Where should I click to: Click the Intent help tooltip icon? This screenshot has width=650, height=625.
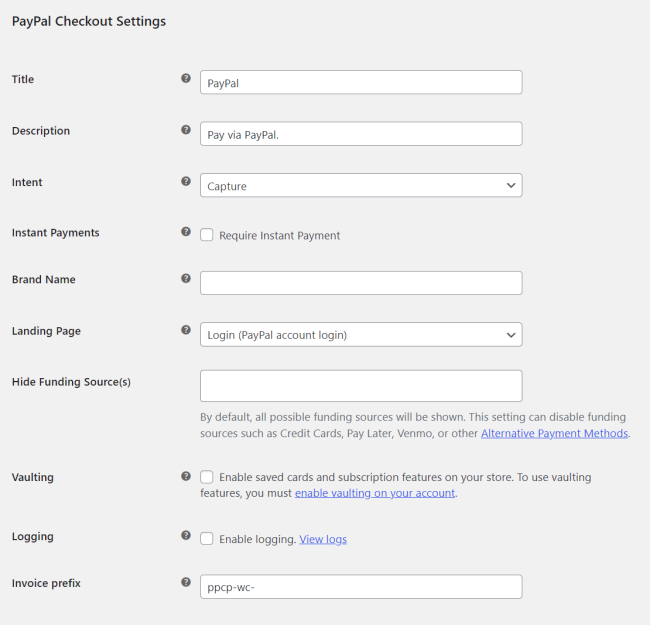(186, 182)
